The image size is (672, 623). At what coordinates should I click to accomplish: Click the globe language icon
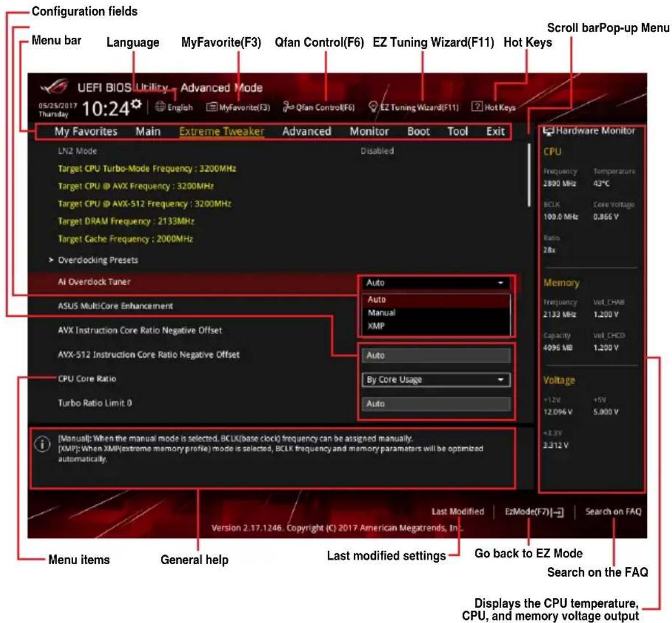pos(160,107)
